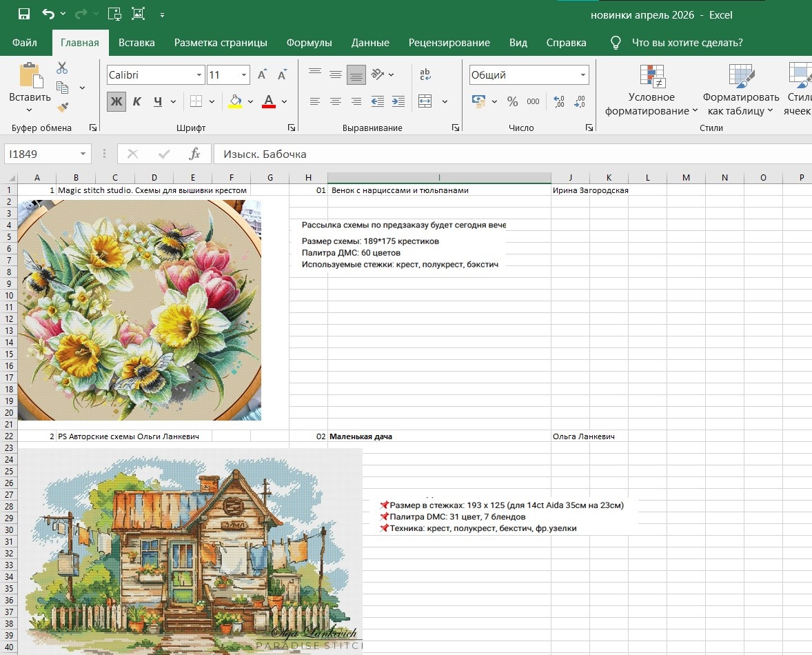This screenshot has width=812, height=655.
Task: Decrease font size with smaller A icon
Action: (x=282, y=75)
